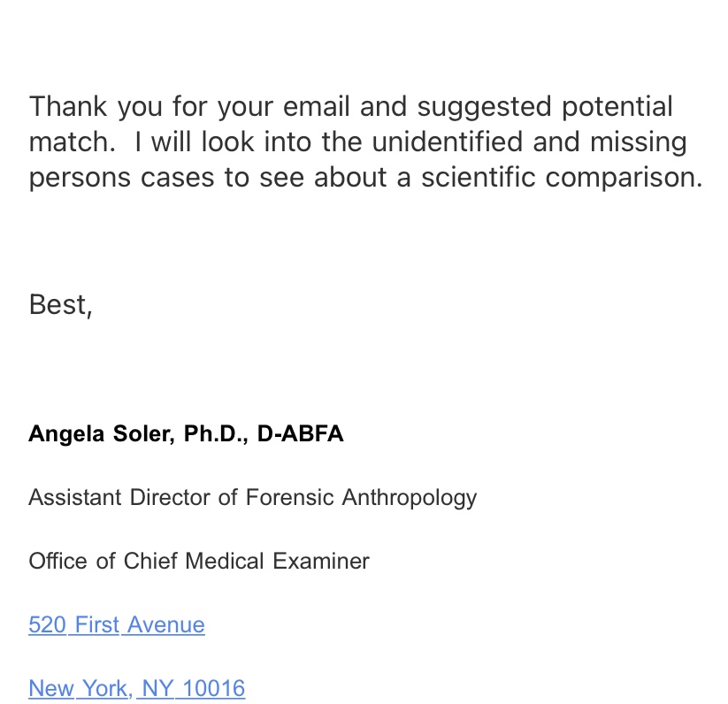Click the Office of Chief Medical Examiner line
Screen dimensions: 728x704
tap(199, 561)
